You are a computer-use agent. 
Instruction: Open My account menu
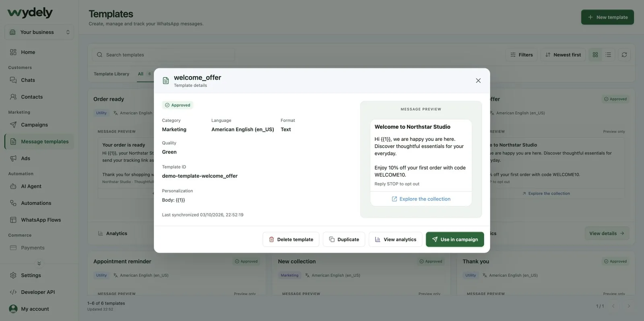(39, 309)
